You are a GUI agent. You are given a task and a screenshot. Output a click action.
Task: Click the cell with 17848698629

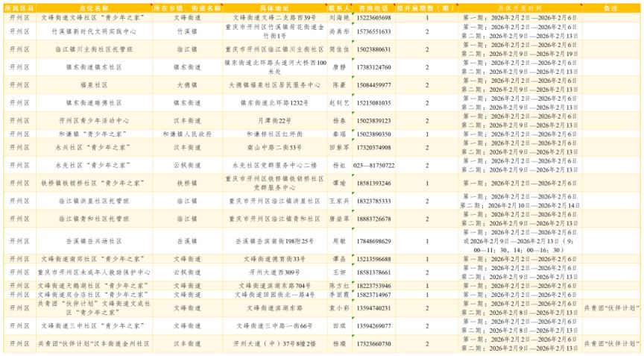373,241
